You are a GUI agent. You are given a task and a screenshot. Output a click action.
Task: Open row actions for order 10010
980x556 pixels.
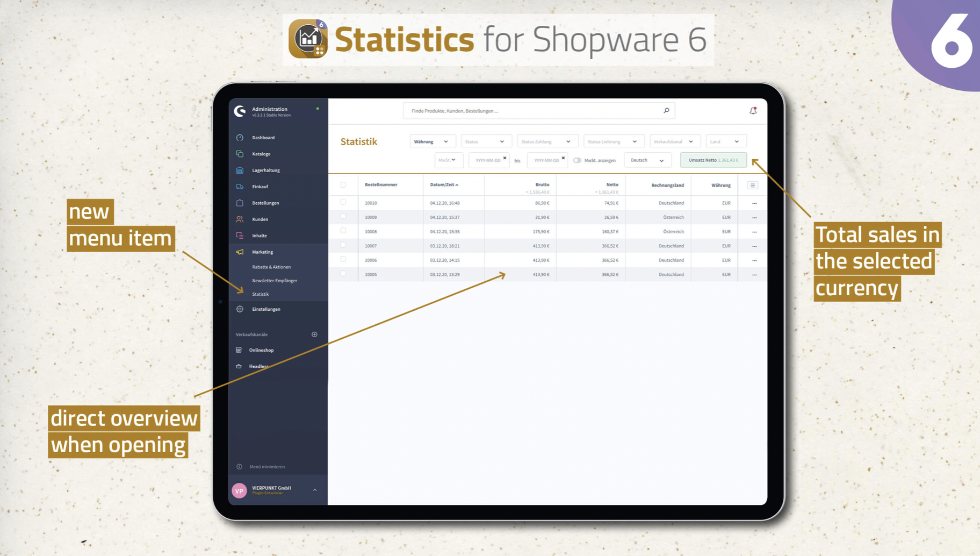[x=754, y=203]
